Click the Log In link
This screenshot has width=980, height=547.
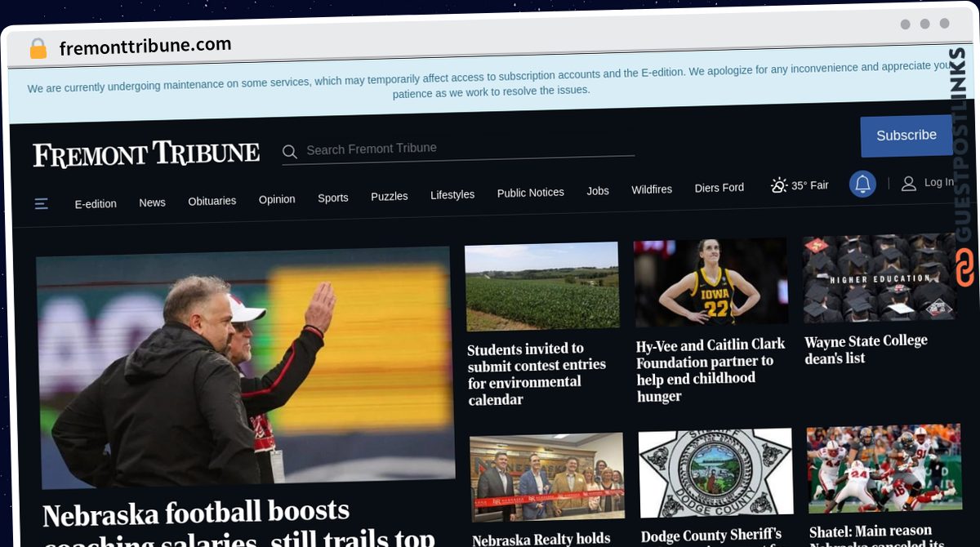938,183
